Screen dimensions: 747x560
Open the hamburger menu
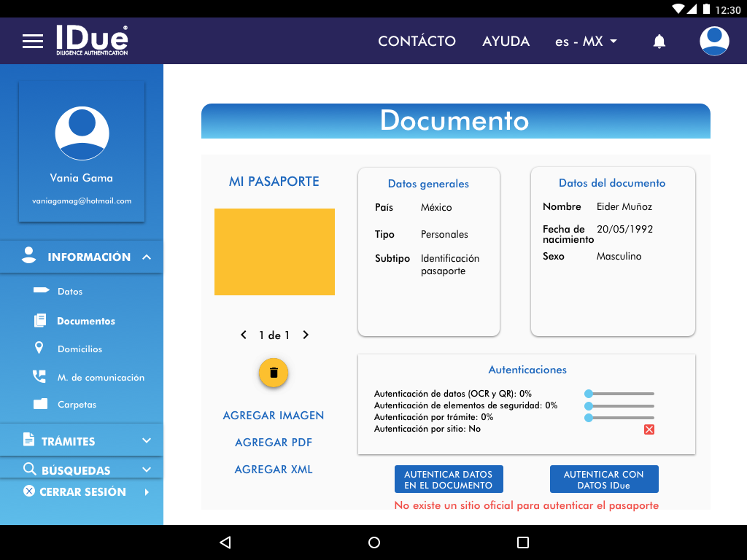(x=33, y=42)
